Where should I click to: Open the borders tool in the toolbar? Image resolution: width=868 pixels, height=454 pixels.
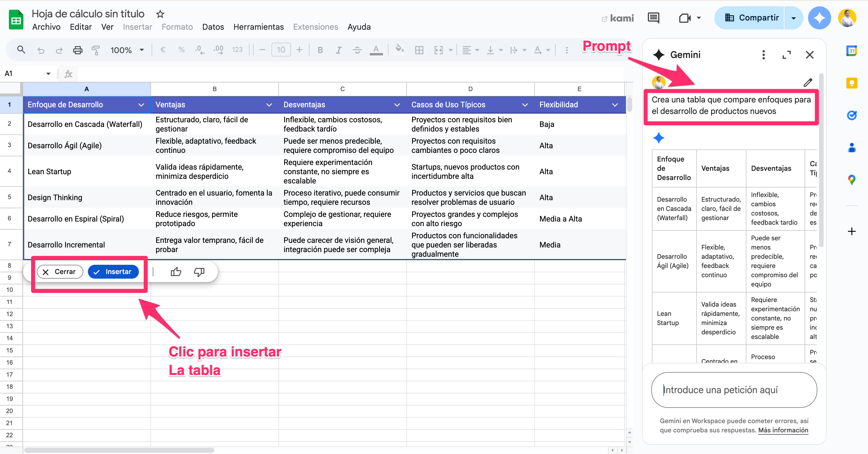tap(419, 50)
